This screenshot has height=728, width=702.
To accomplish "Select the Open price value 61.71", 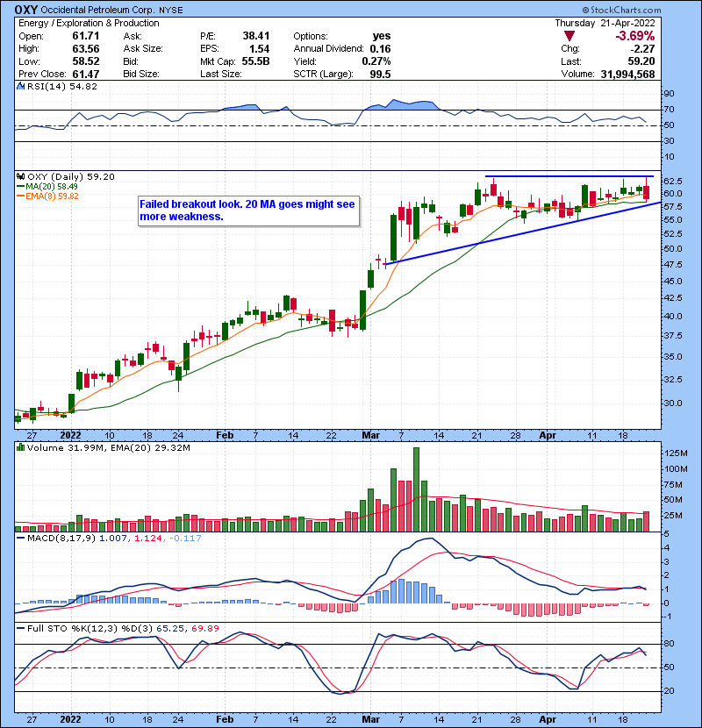I will 86,36.
